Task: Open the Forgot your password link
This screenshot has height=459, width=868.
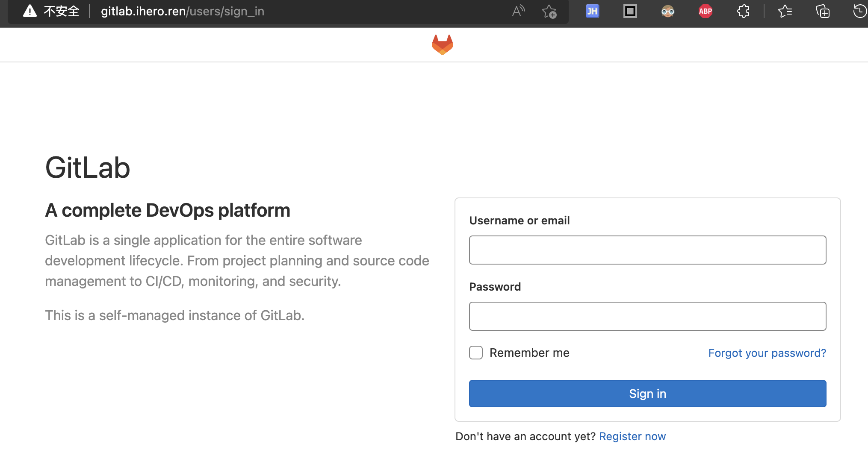Action: click(x=767, y=353)
